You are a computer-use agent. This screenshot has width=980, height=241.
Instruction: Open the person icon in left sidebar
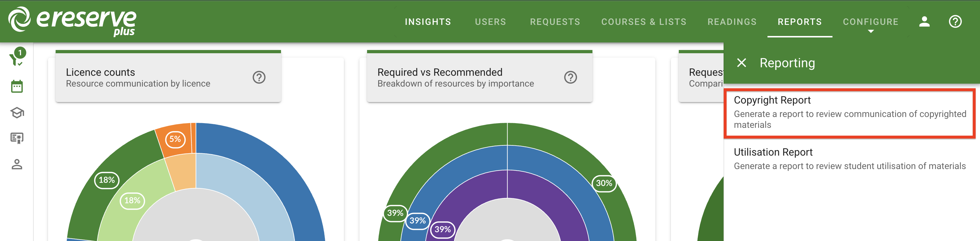(x=17, y=164)
